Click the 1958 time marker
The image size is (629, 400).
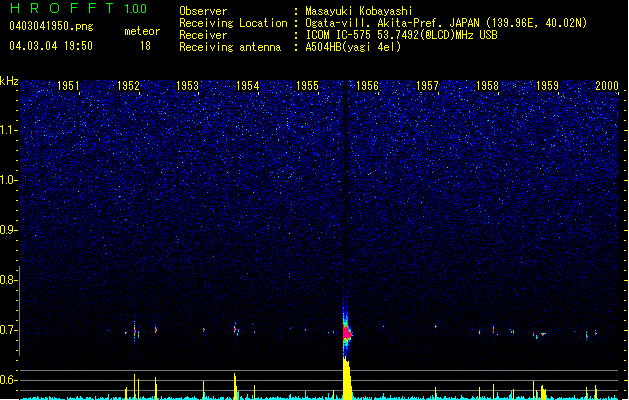coord(487,86)
